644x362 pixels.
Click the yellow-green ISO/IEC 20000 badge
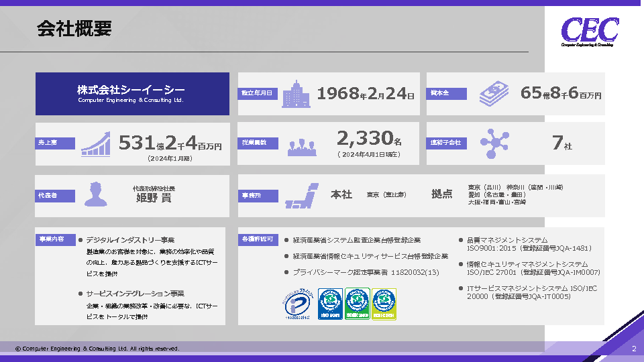click(x=384, y=304)
